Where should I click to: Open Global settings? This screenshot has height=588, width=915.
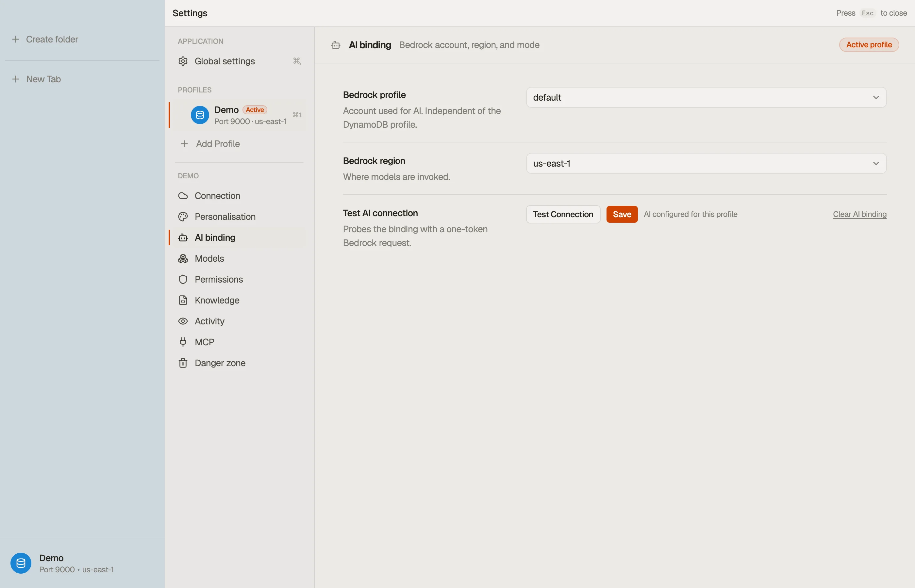239,61
